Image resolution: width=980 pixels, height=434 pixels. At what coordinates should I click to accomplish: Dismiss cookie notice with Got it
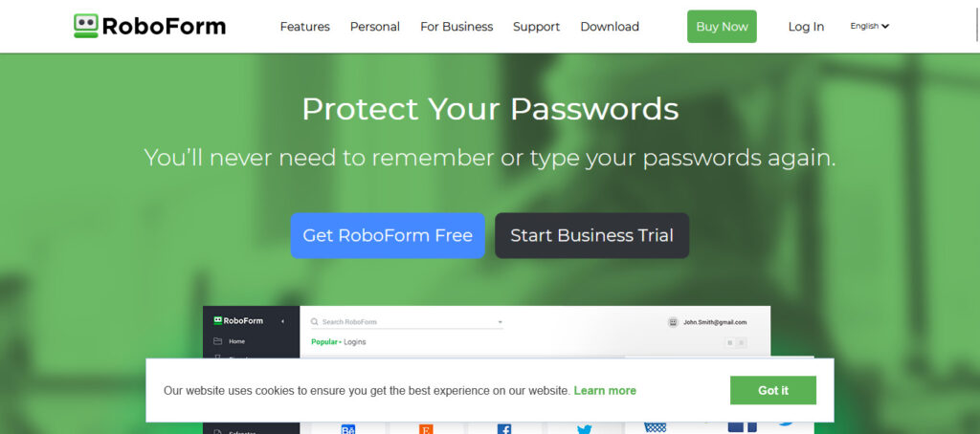tap(773, 390)
